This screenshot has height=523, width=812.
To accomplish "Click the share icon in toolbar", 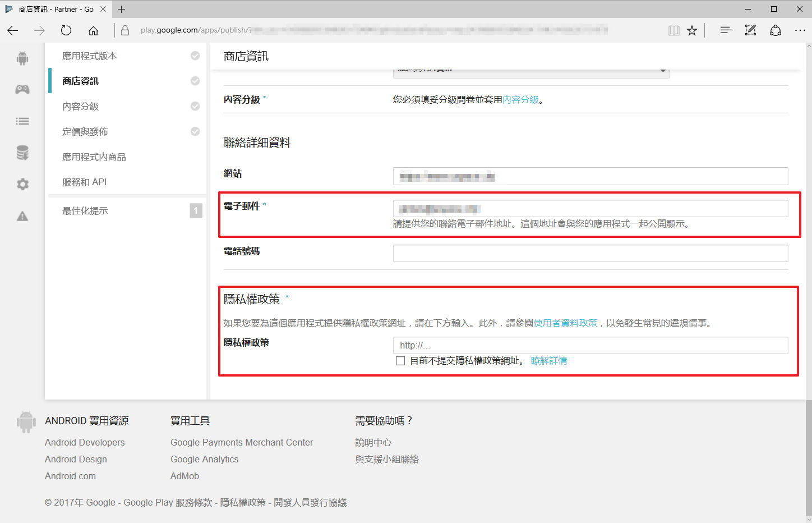I will [776, 30].
